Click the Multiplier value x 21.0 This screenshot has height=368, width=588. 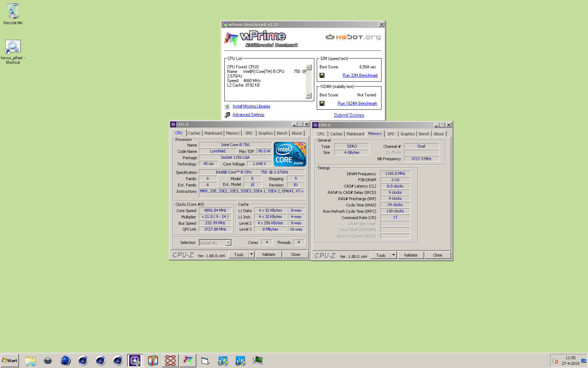215,217
